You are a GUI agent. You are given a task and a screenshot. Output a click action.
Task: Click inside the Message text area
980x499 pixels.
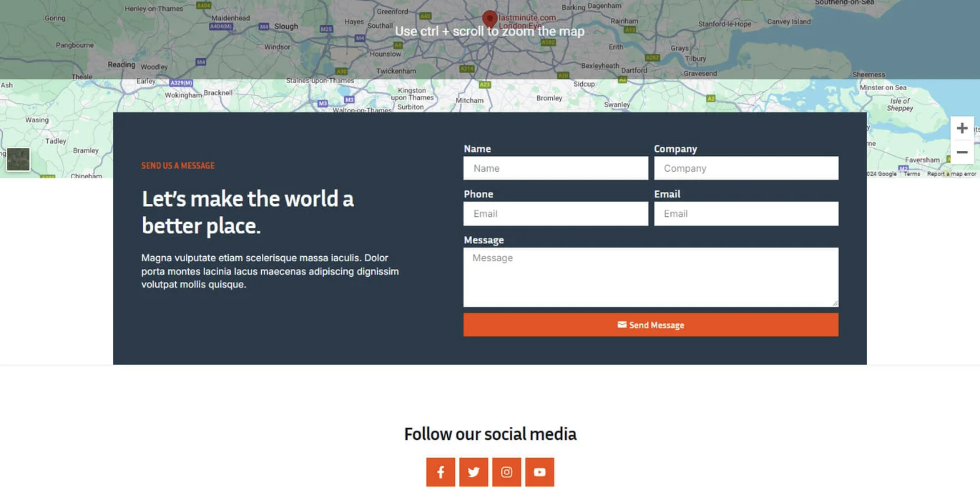pyautogui.click(x=651, y=277)
